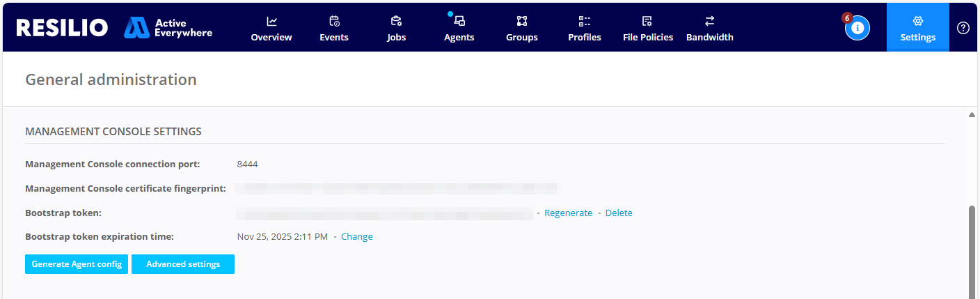Regenerate the bootstrap token

(568, 213)
